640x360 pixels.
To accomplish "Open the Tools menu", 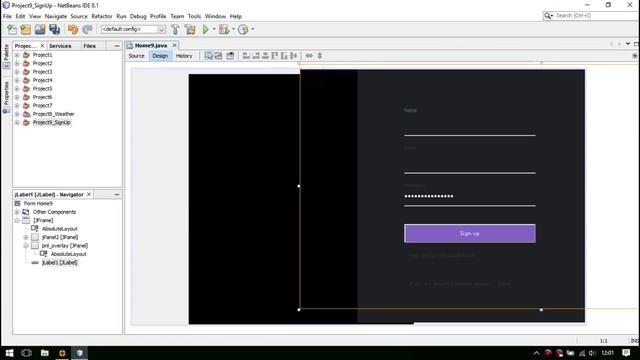I will coord(194,16).
